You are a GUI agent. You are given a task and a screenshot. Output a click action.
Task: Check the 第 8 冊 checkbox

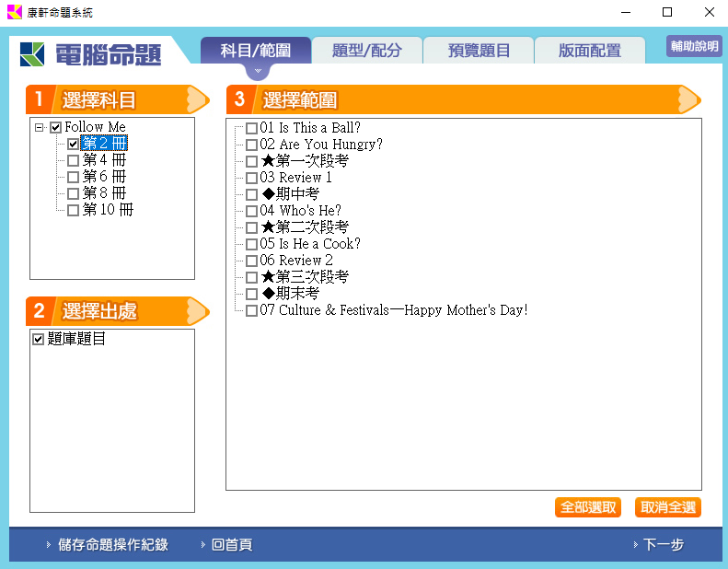tap(73, 193)
